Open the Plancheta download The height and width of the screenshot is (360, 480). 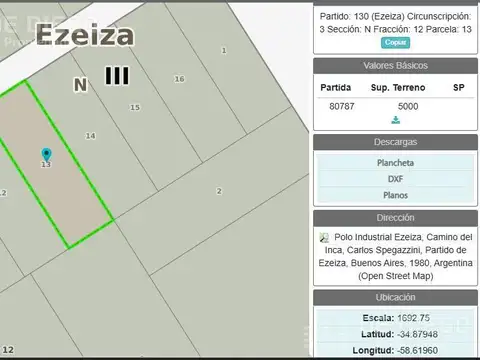395,163
